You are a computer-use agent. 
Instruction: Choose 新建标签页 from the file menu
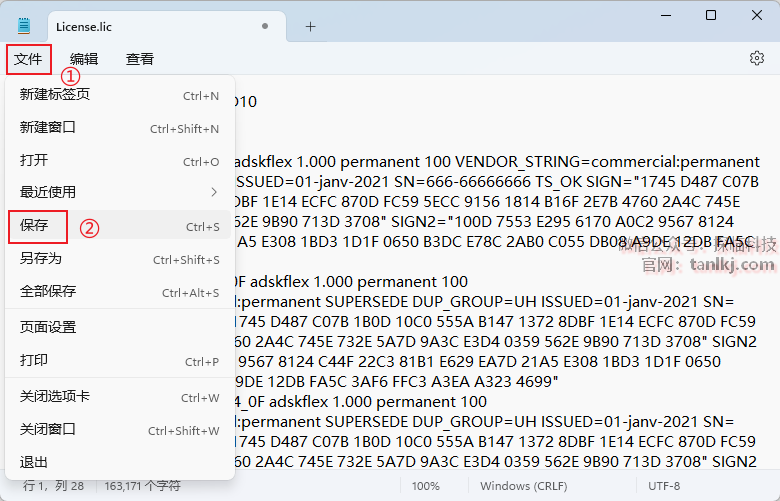119,95
